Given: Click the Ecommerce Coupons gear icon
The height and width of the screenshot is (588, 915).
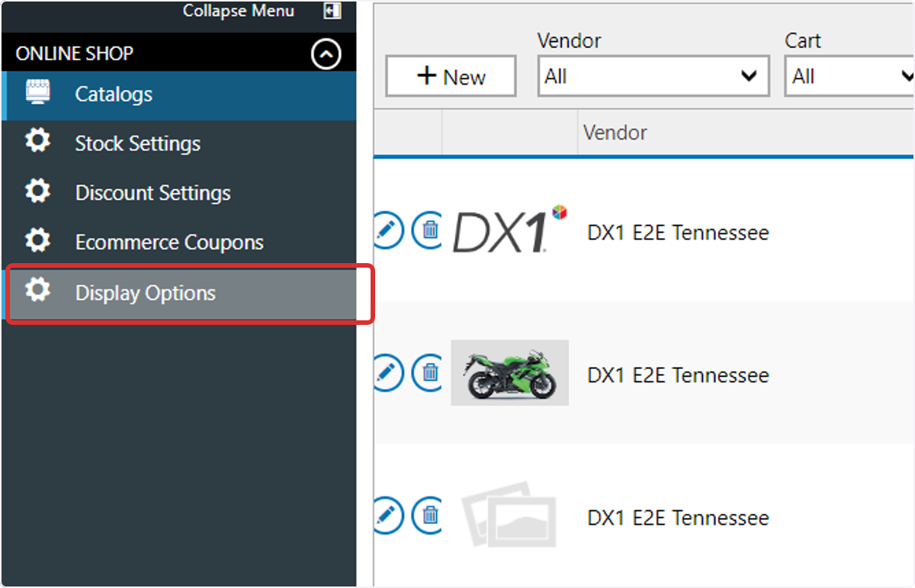Looking at the screenshot, I should [37, 241].
